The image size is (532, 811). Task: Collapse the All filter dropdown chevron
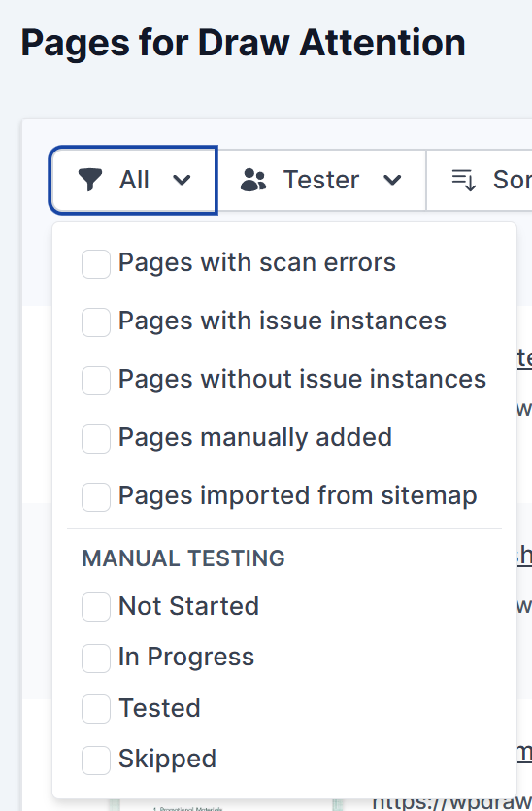[x=182, y=180]
